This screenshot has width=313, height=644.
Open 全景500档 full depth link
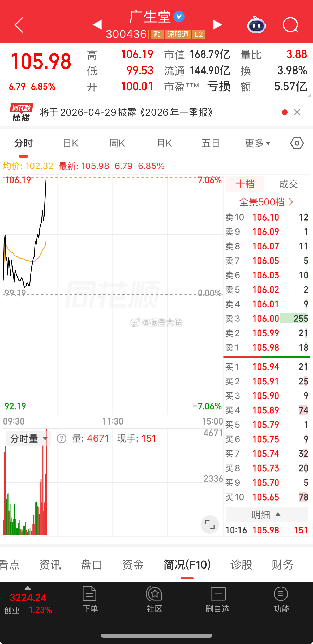pyautogui.click(x=266, y=202)
